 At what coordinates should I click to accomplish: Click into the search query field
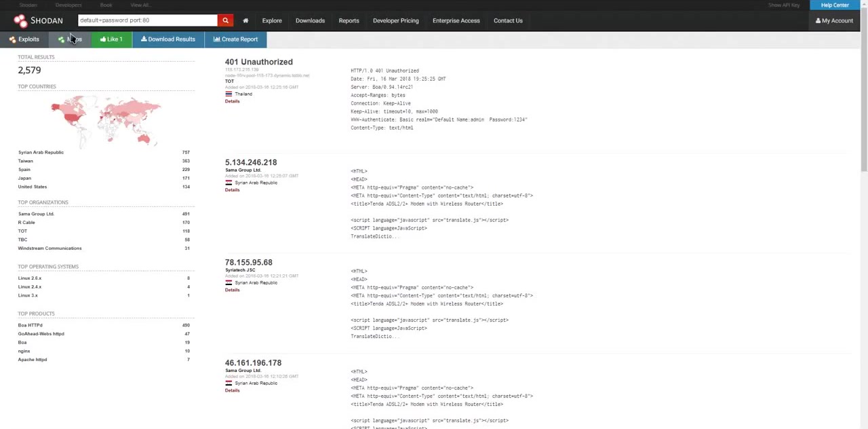coord(147,20)
